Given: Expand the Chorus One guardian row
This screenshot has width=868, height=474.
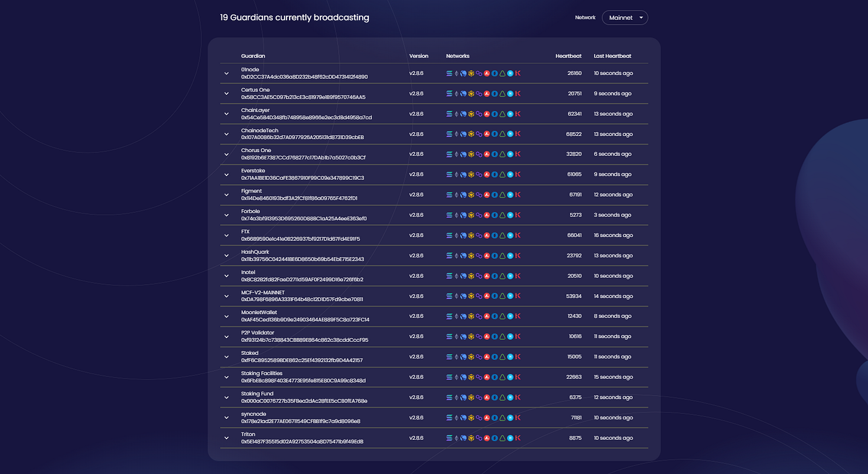Looking at the screenshot, I should [227, 154].
